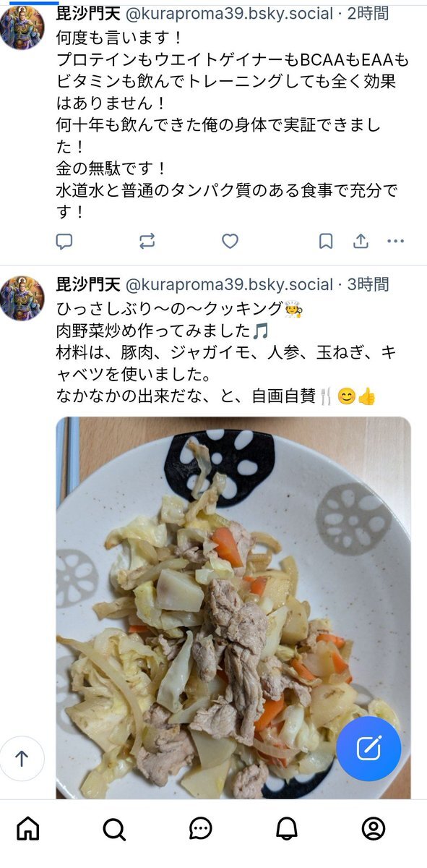Tap the scroll-to-top arrow button
Image resolution: width=427 pixels, height=868 pixels.
click(22, 758)
